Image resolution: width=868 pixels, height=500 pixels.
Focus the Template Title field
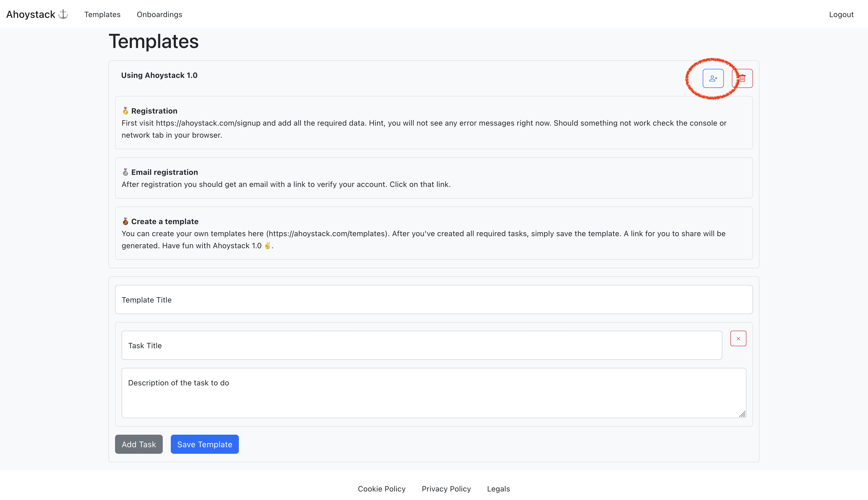[434, 299]
